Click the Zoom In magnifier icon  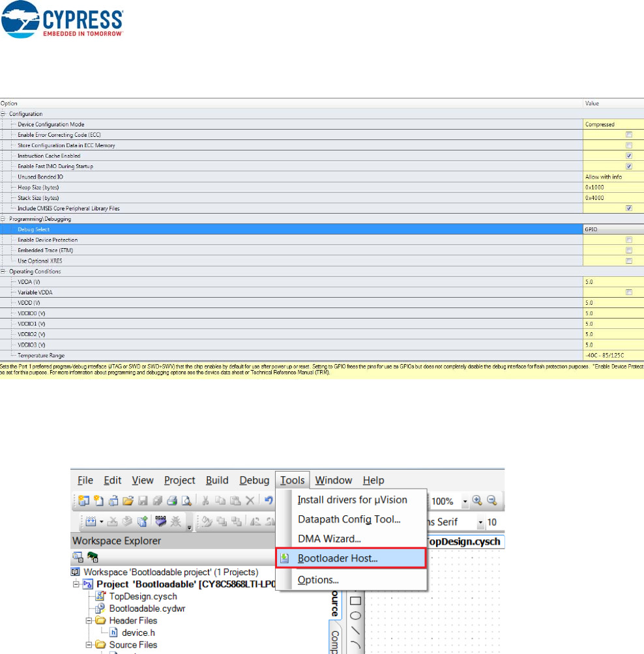(478, 501)
